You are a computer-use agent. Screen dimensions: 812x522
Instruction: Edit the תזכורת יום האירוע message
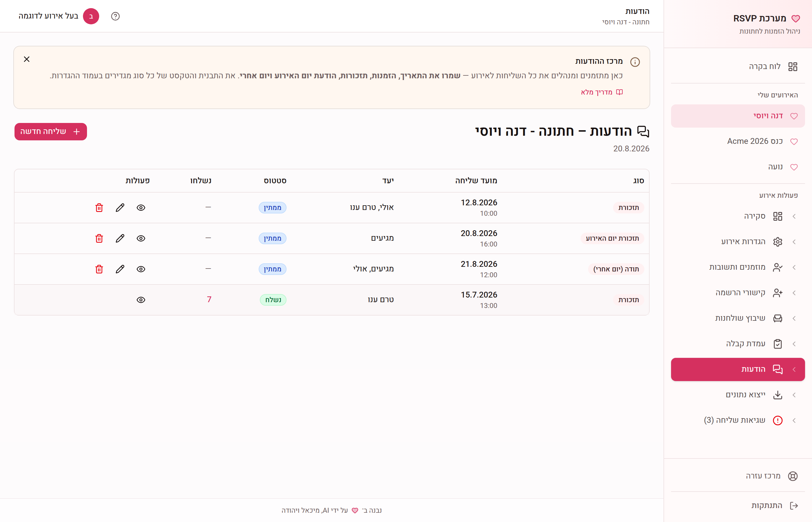coord(120,238)
